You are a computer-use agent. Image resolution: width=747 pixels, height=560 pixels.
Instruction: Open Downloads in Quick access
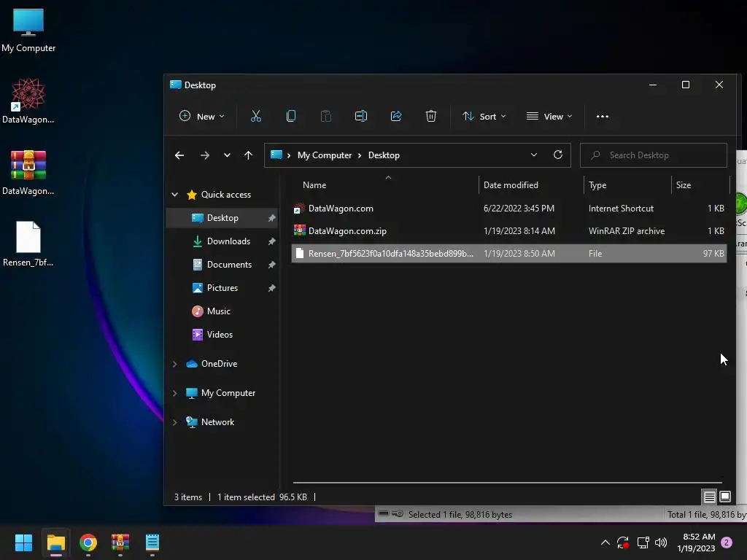[222, 241]
